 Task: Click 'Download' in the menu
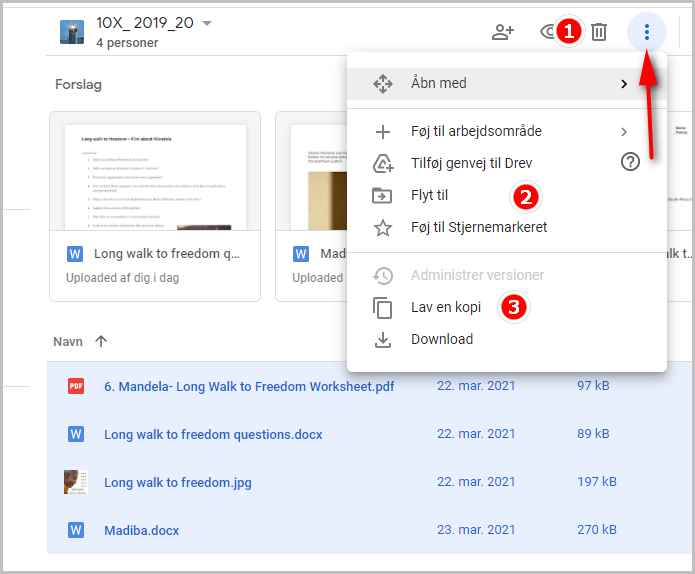tap(507, 339)
